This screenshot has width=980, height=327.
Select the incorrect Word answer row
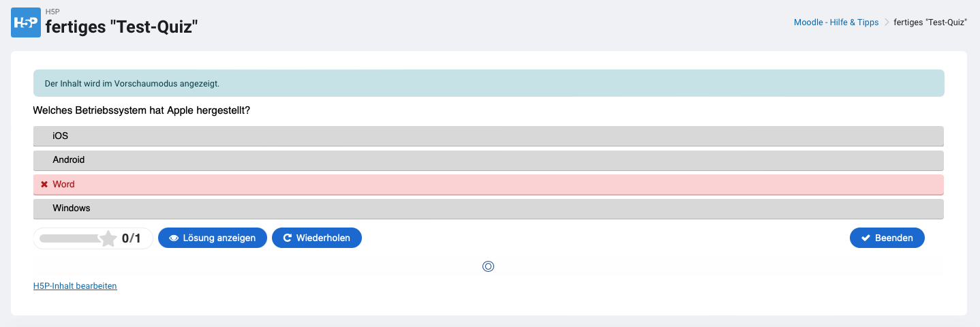tap(488, 185)
